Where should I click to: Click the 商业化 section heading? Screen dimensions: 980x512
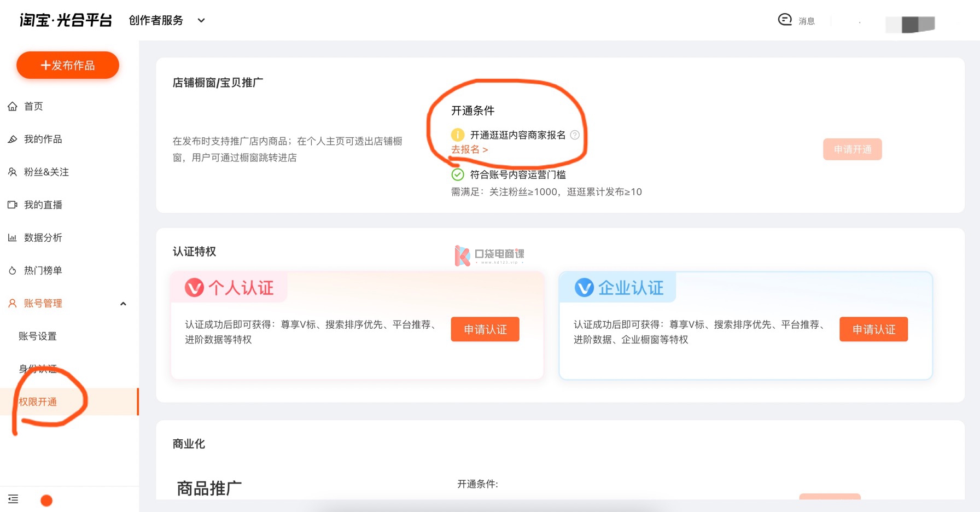[189, 444]
